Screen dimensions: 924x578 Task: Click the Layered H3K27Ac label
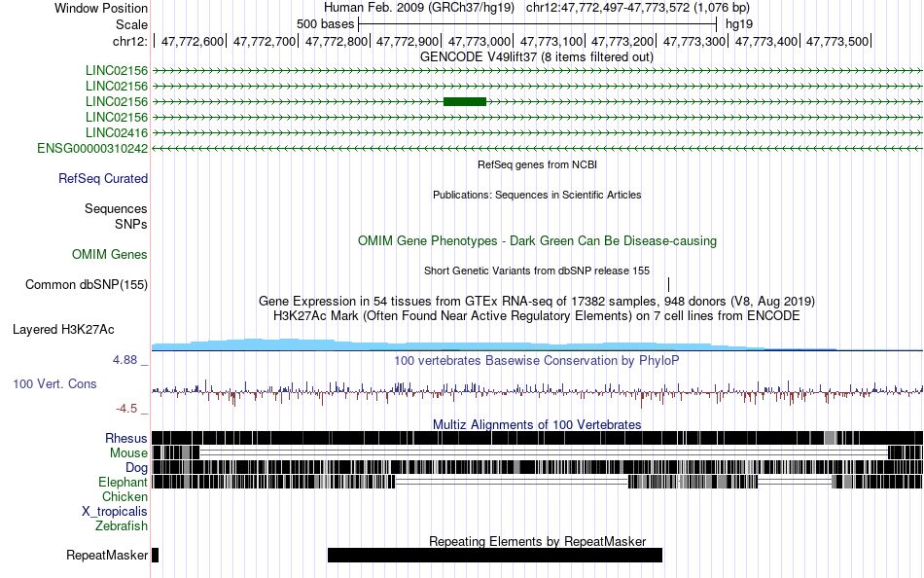[x=63, y=330]
